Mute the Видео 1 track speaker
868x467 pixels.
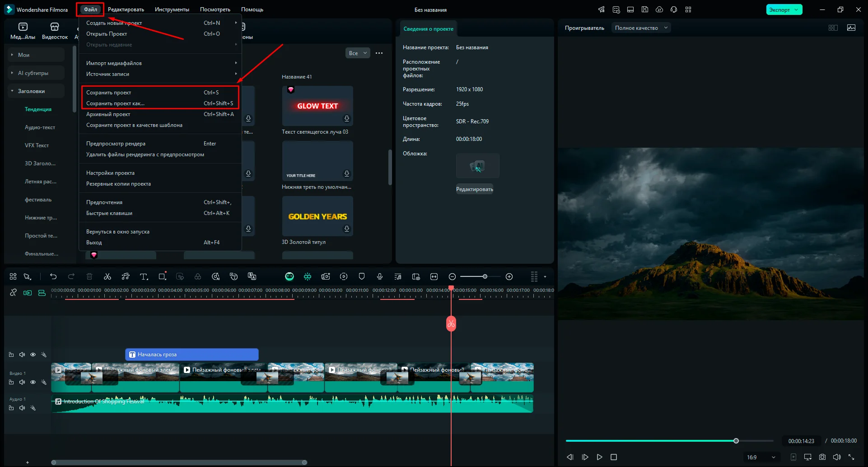pos(22,382)
